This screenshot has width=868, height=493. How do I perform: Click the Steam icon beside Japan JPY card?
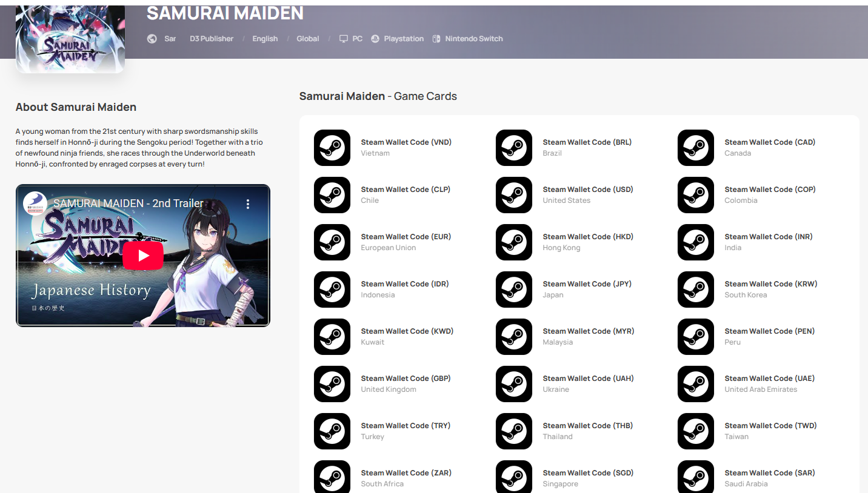pos(514,290)
